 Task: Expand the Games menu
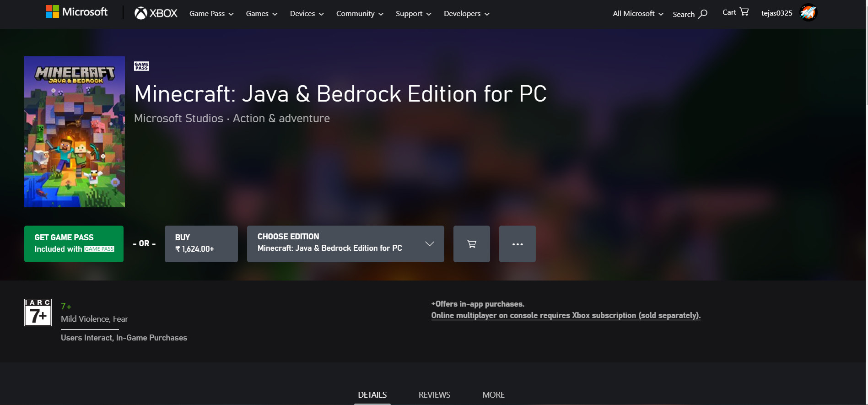[x=262, y=14]
